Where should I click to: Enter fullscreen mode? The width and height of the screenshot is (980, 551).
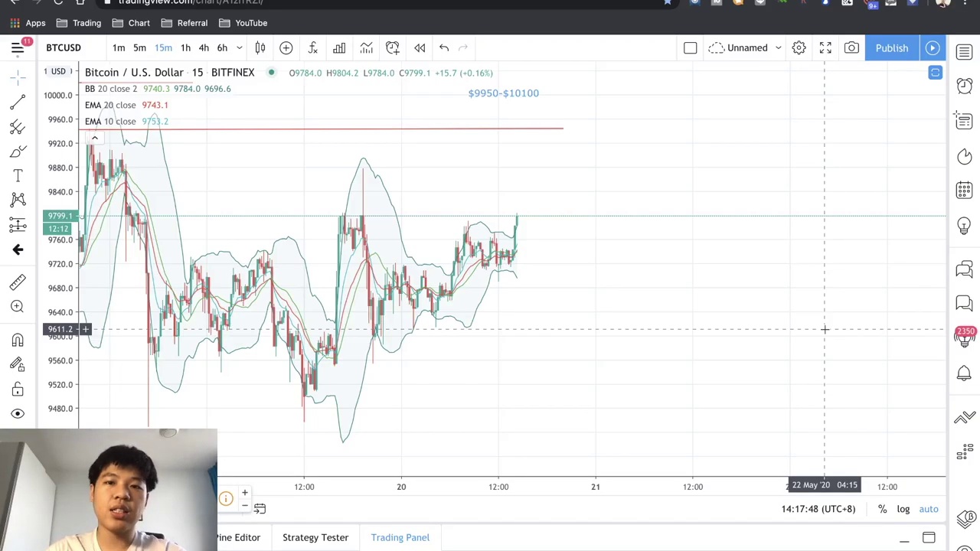825,48
